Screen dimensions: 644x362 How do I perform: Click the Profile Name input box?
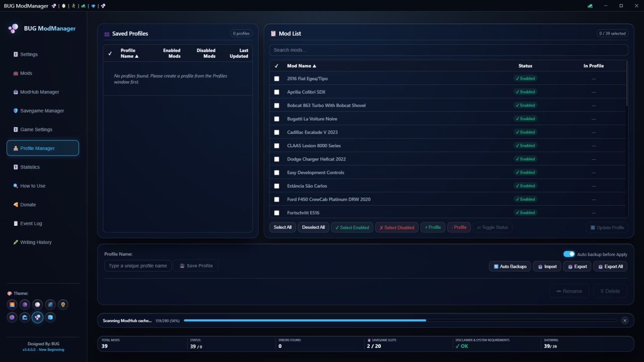(138, 265)
